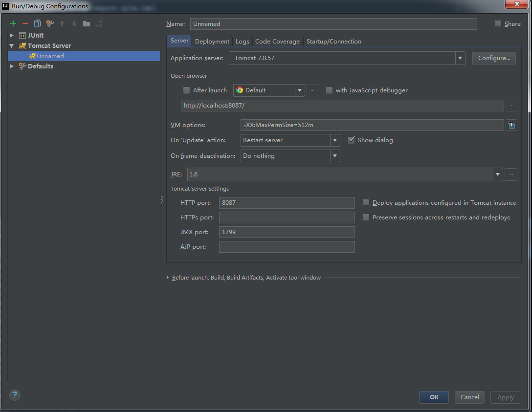Click the 'Open browser' section heading
This screenshot has width=532, height=412.
[x=189, y=76]
